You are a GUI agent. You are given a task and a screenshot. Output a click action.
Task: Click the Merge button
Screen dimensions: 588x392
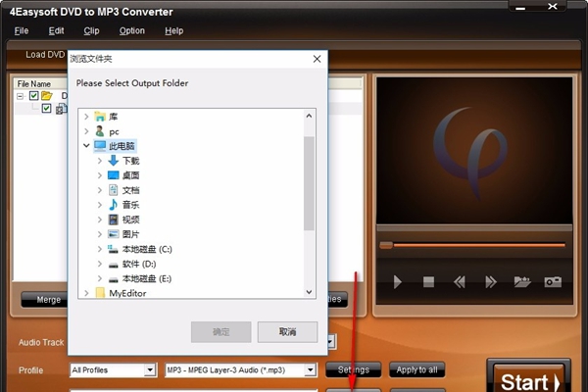click(45, 300)
